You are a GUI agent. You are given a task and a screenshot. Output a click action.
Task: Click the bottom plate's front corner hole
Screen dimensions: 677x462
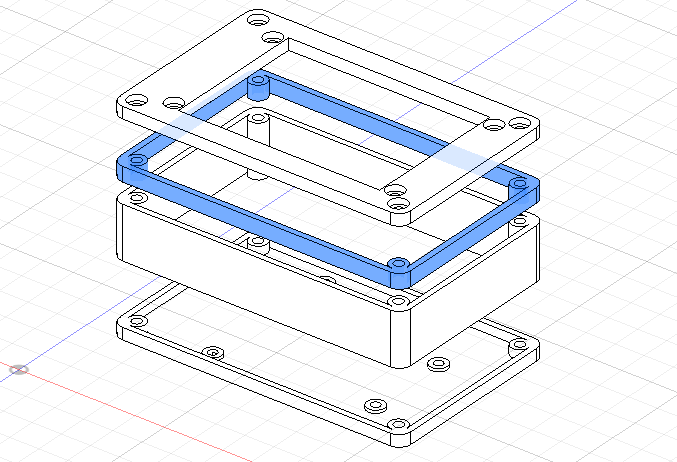pyautogui.click(x=400, y=425)
